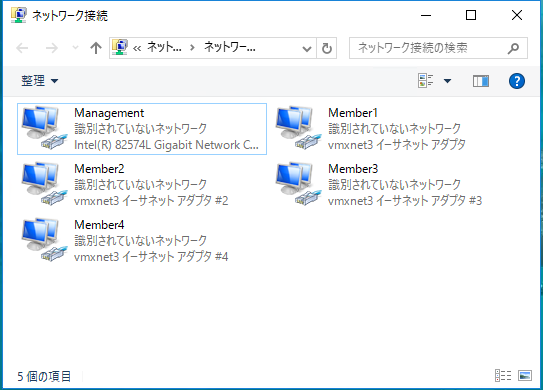Click the Member1 adapter icon
Screen dimensions: 543x390
(299, 128)
